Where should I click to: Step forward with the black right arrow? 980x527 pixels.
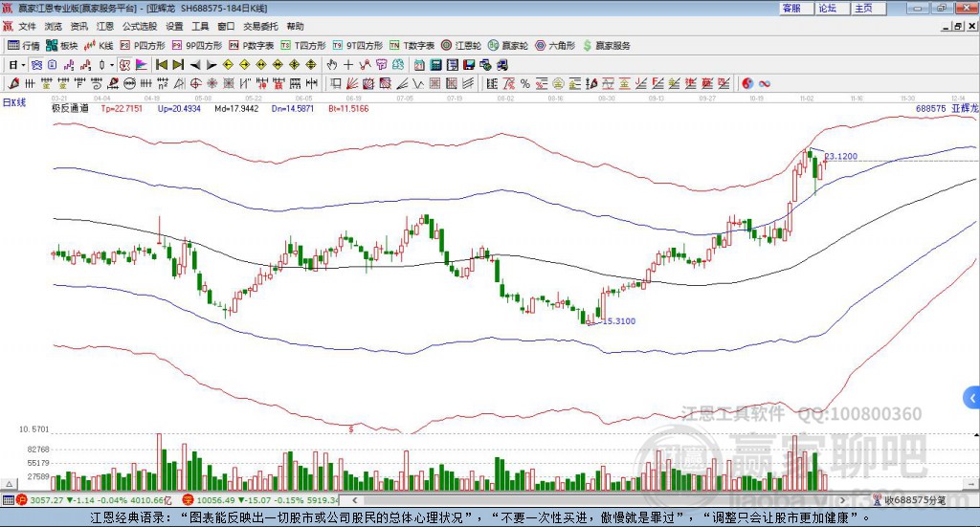point(212,65)
